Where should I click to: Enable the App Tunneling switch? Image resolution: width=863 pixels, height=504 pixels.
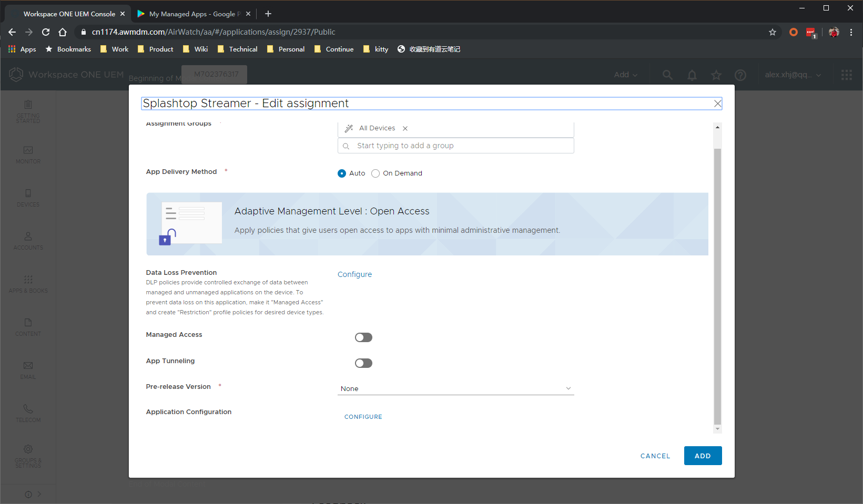pos(363,363)
